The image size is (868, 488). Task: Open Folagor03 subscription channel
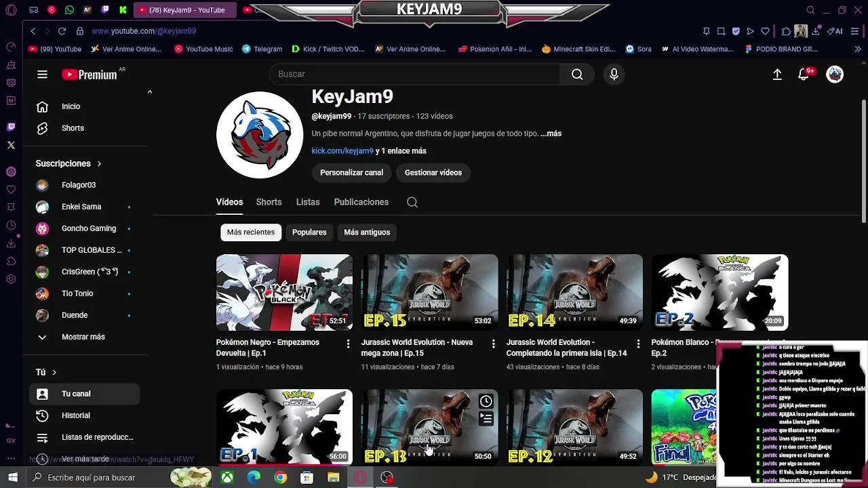85,185
